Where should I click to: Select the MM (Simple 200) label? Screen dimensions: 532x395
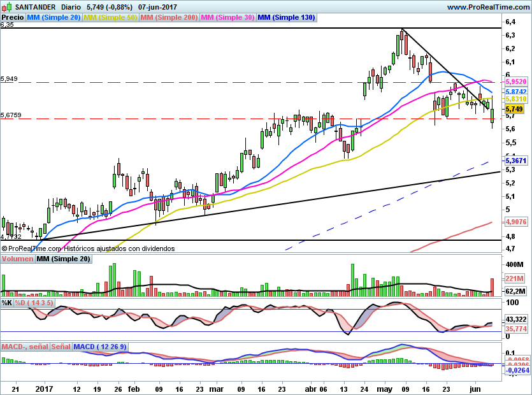169,17
